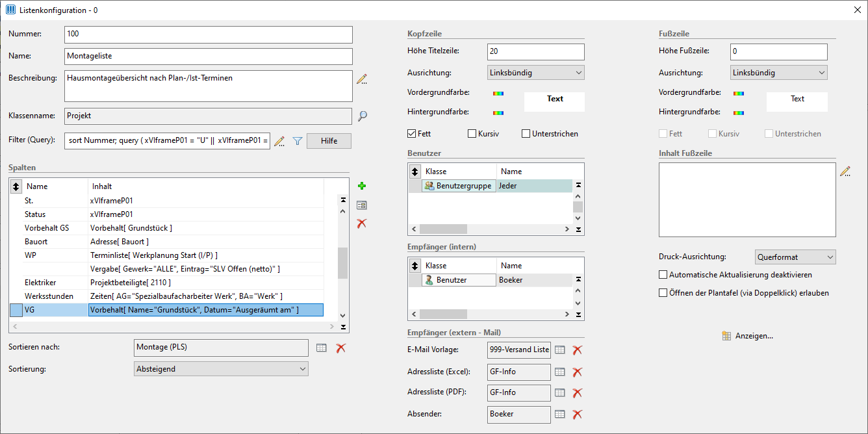Open Kopfzeile Ausrichtung dropdown

coord(535,73)
